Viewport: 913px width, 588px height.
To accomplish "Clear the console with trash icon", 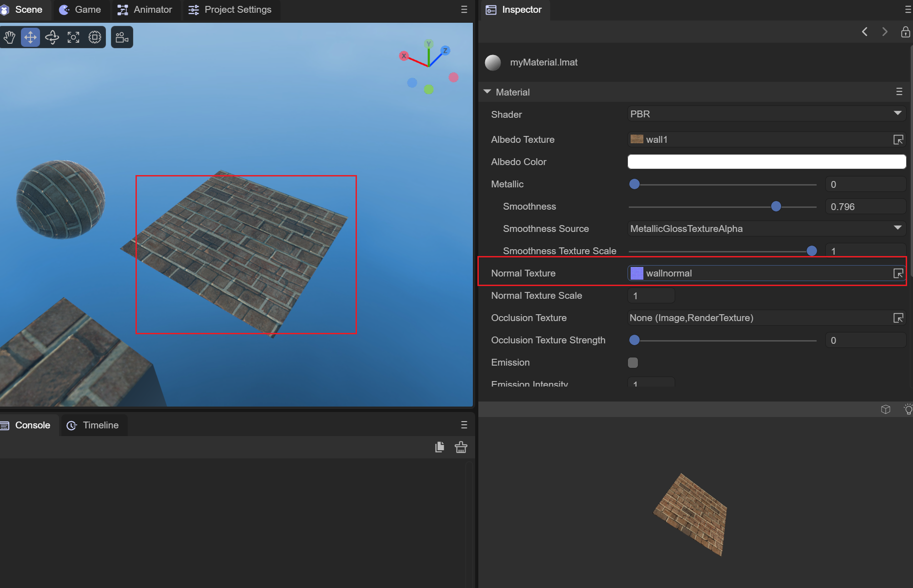I will pyautogui.click(x=461, y=447).
